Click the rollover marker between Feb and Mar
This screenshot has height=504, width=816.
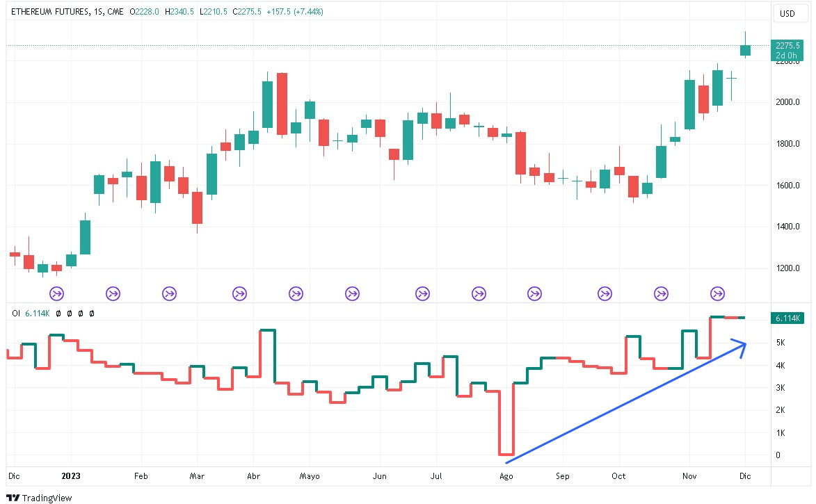pyautogui.click(x=170, y=293)
